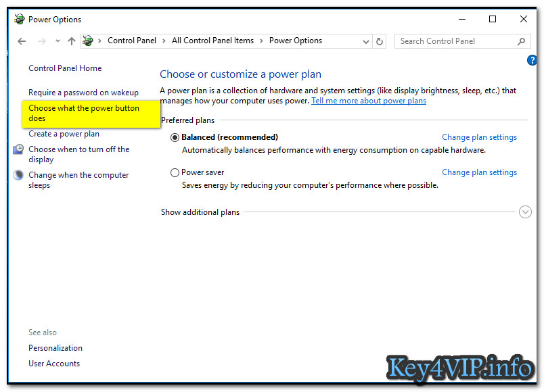
Task: Select All Control Panel Items breadcrumb
Action: [x=212, y=41]
